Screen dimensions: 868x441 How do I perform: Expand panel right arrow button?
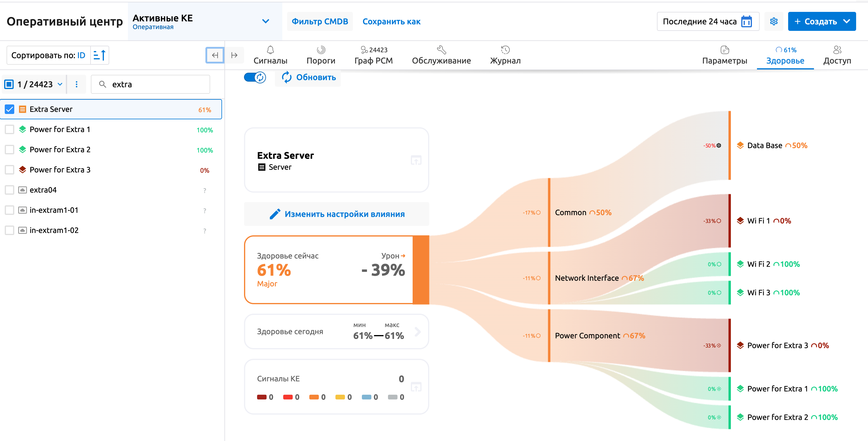pos(234,55)
